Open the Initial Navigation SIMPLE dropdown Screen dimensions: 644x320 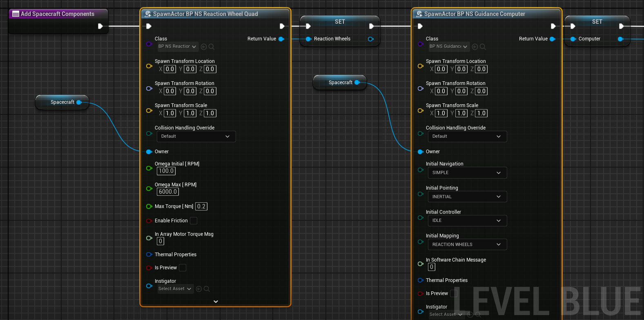coord(467,173)
